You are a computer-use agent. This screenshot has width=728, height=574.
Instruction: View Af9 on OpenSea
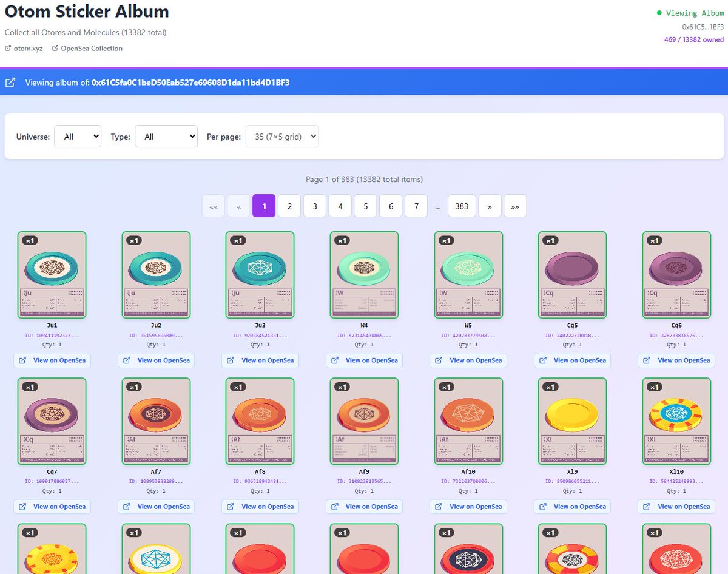tap(365, 507)
